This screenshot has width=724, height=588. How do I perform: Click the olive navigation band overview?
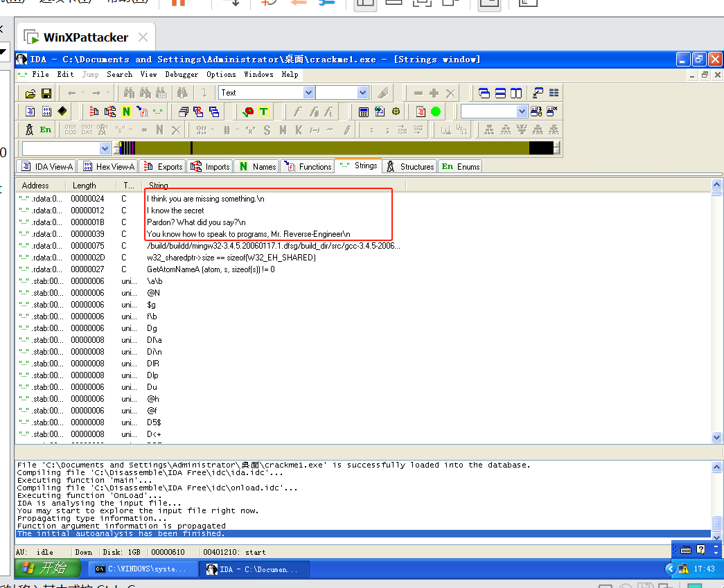point(336,148)
